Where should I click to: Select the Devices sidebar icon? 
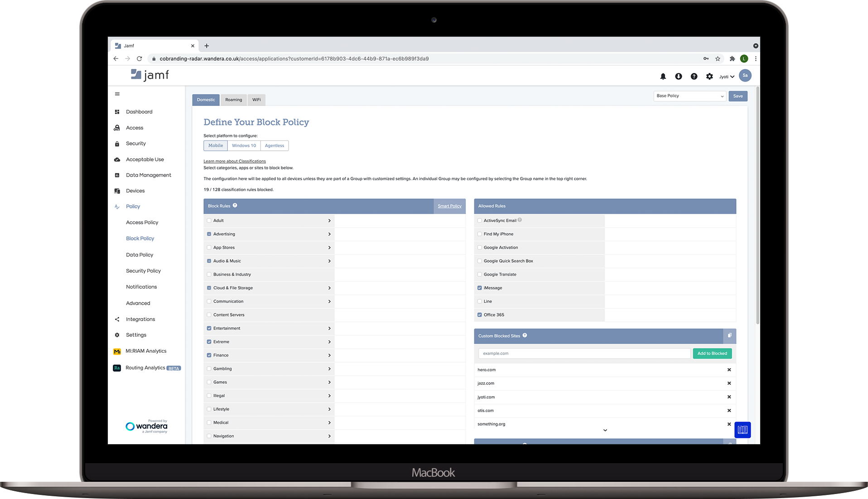(117, 191)
